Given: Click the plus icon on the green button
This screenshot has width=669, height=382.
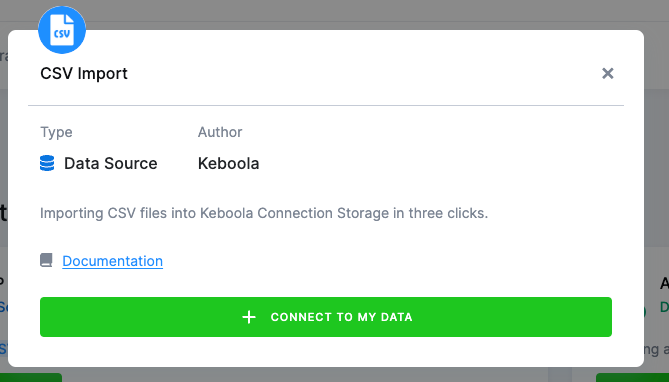Looking at the screenshot, I should pyautogui.click(x=249, y=317).
